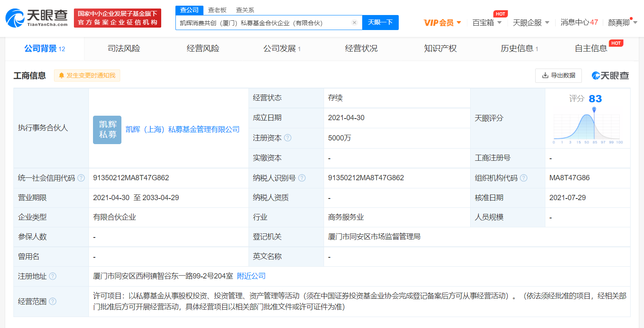Click the 凯辉私募 company logo thumbnail
Viewport: 644px width, 328px height.
click(x=107, y=130)
